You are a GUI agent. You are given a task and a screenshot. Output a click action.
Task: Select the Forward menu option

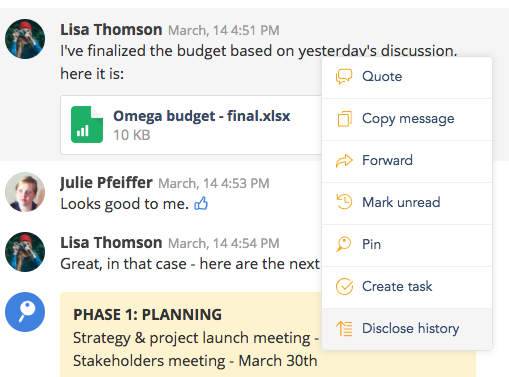pyautogui.click(x=407, y=161)
